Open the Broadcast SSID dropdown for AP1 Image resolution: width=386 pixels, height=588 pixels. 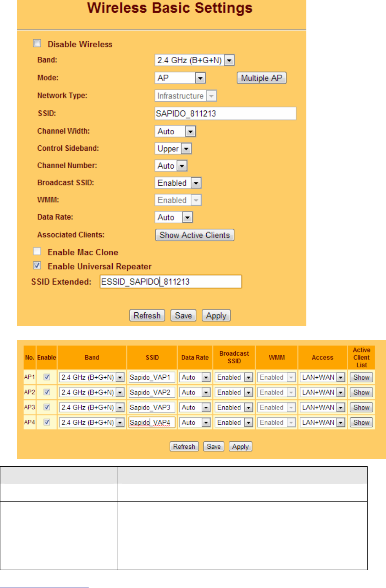pyautogui.click(x=234, y=377)
